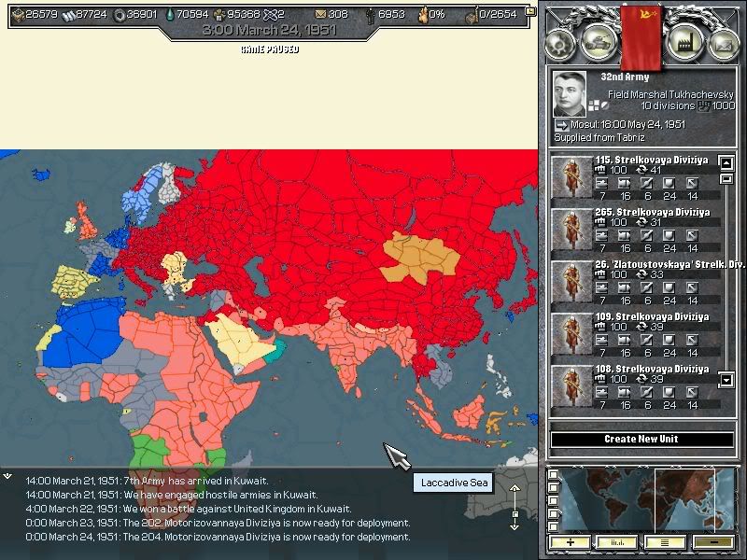The height and width of the screenshot is (560, 747).
Task: Click the Create New Unit button
Action: 641,439
